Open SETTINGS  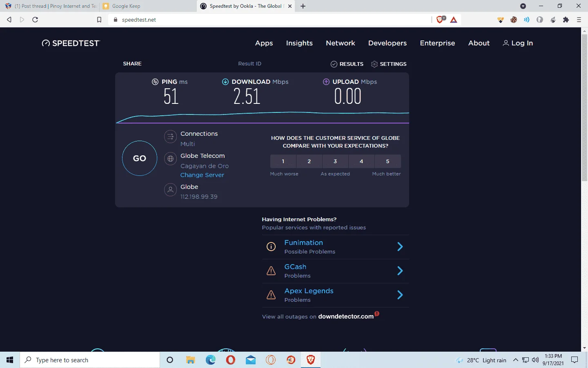click(389, 64)
